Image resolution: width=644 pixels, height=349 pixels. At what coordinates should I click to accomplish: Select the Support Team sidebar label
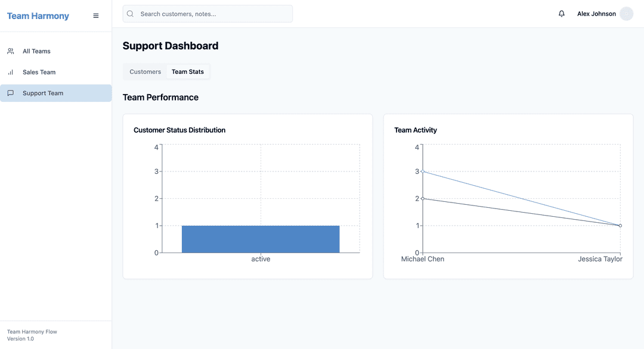(x=43, y=93)
